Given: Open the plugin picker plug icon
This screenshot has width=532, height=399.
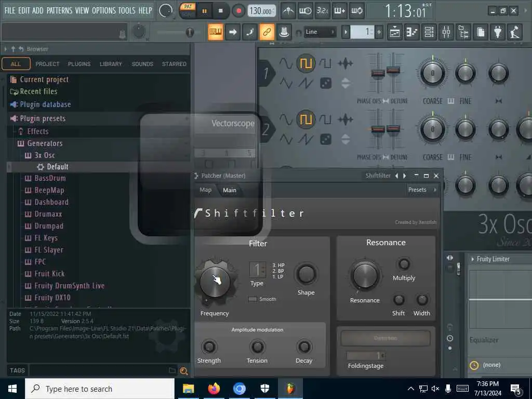Looking at the screenshot, I should tap(498, 32).
